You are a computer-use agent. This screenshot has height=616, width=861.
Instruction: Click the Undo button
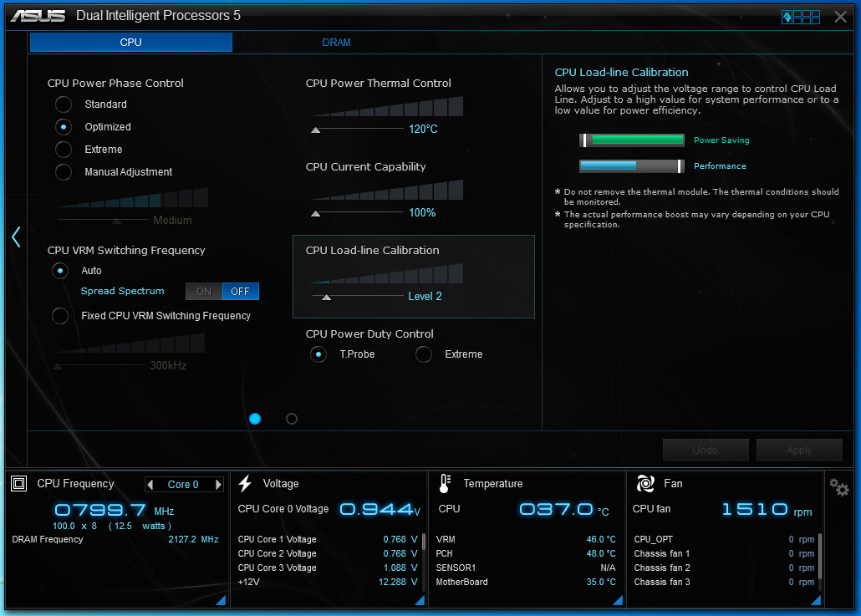coord(705,451)
